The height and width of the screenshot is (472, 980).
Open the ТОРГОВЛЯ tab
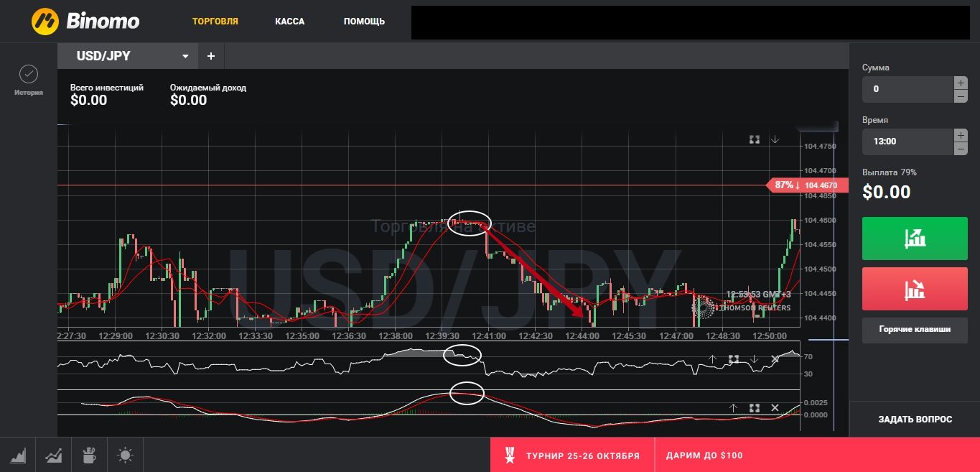coord(215,22)
